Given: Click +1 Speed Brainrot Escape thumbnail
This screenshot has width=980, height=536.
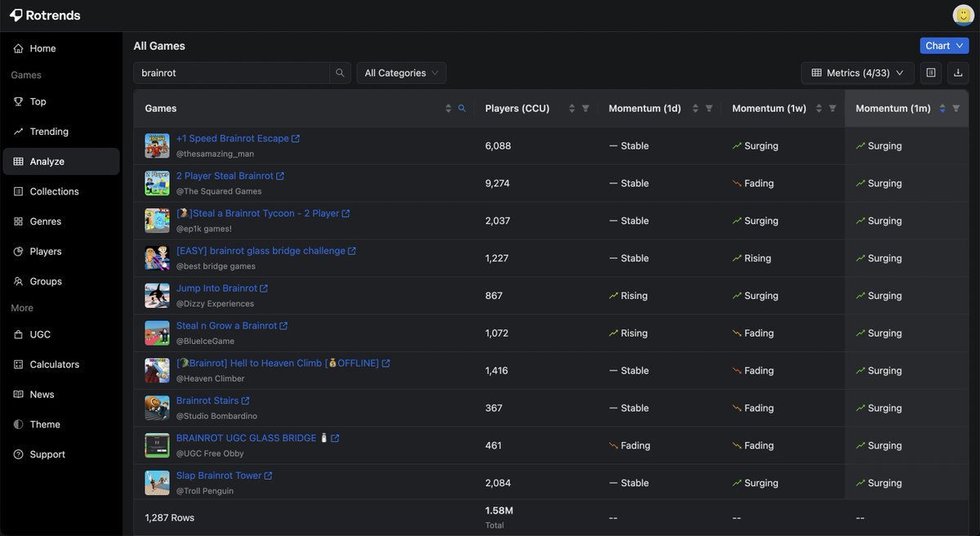Looking at the screenshot, I should [158, 146].
